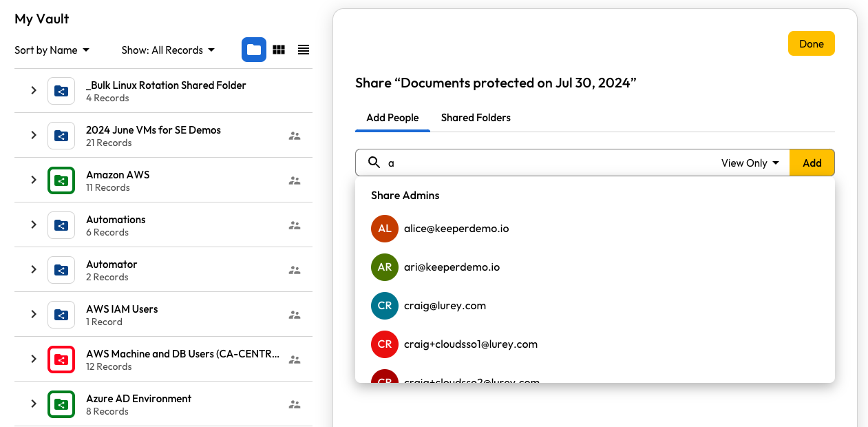Open the Show: All Records filter
The image size is (868, 427).
[x=168, y=50]
